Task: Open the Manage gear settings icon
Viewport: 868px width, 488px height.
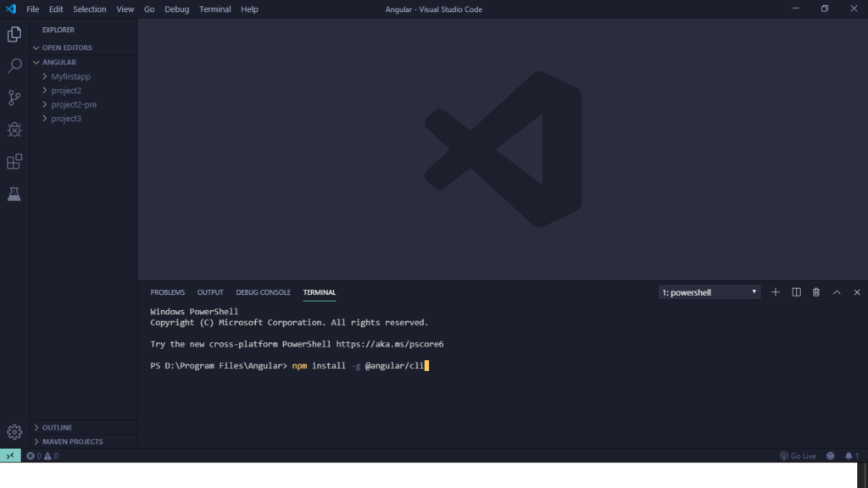Action: pos(14,431)
